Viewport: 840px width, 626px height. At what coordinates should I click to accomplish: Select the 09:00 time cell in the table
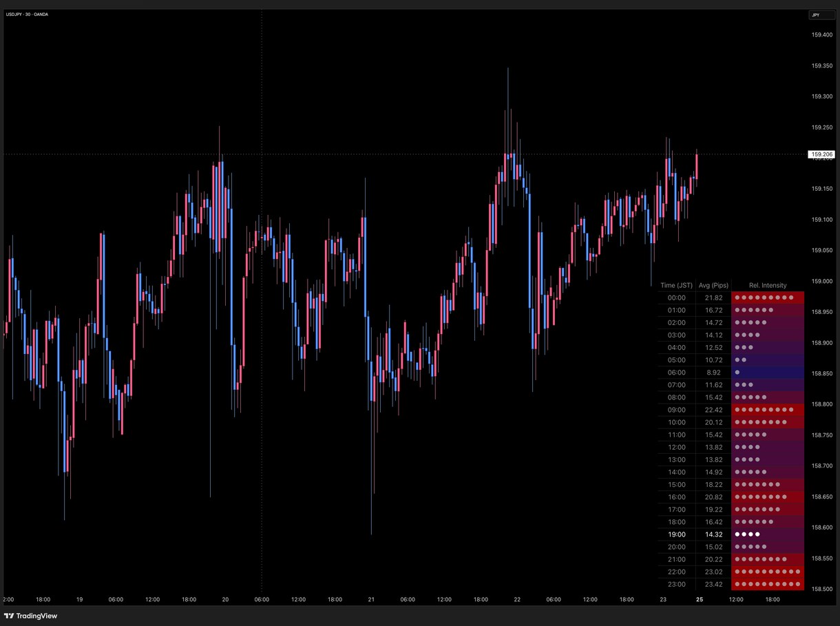(x=677, y=410)
